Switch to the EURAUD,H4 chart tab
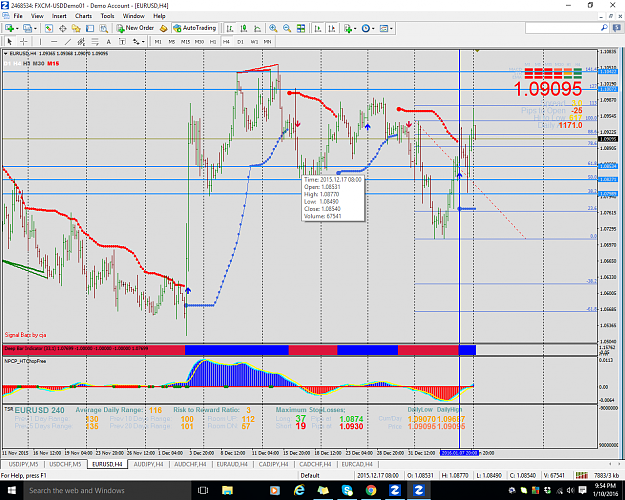 pyautogui.click(x=232, y=464)
